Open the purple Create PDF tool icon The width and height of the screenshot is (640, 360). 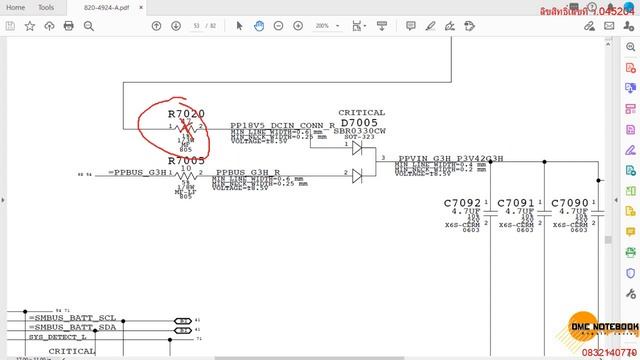click(631, 129)
